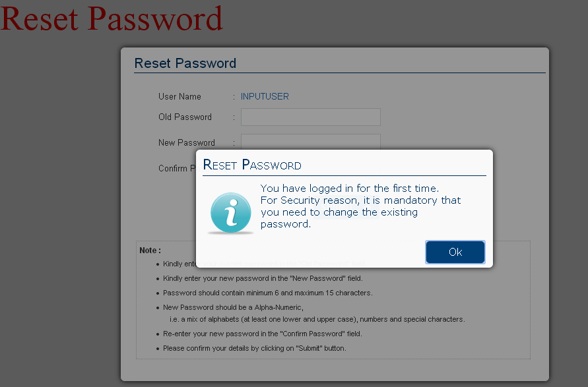Click the "Note :" label

tap(150, 251)
